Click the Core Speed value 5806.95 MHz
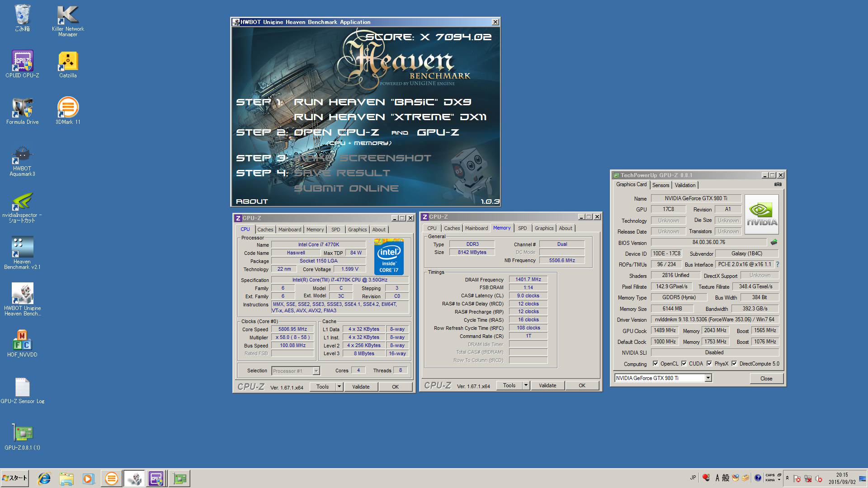This screenshot has height=488, width=868. [292, 329]
